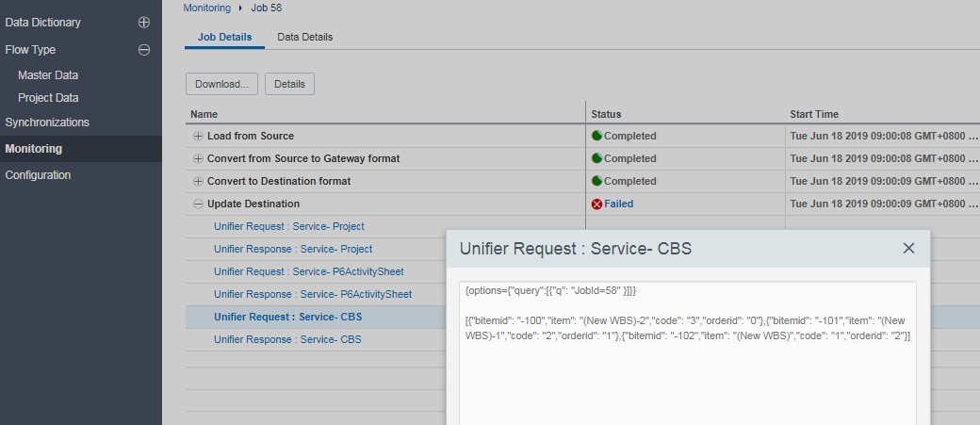Image resolution: width=980 pixels, height=425 pixels.
Task: Expand the Data Dictionary plus icon
Action: click(144, 23)
